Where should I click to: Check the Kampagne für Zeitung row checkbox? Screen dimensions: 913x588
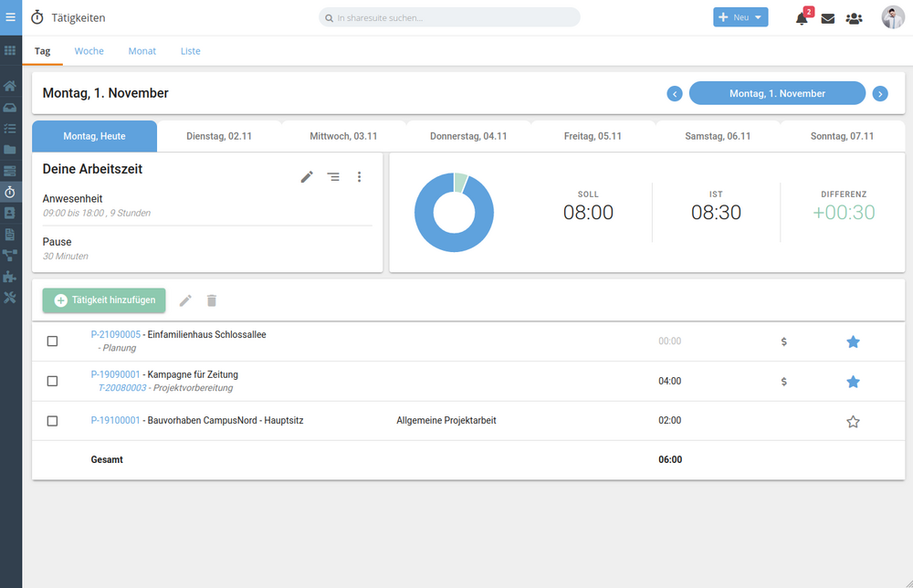point(52,381)
